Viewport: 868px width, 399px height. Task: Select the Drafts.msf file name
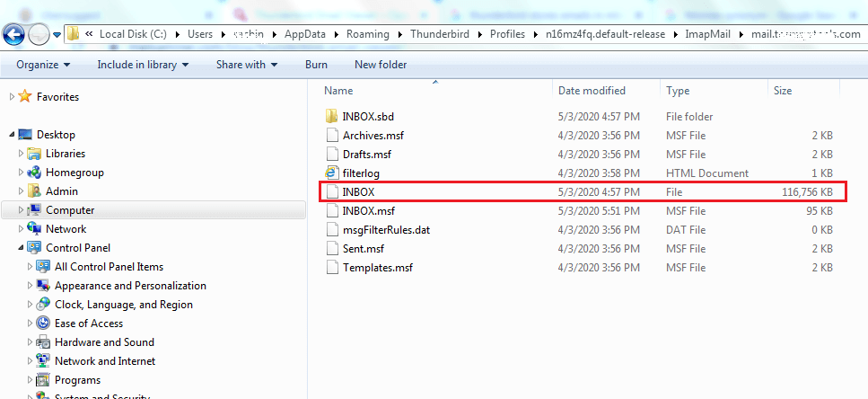(x=367, y=154)
